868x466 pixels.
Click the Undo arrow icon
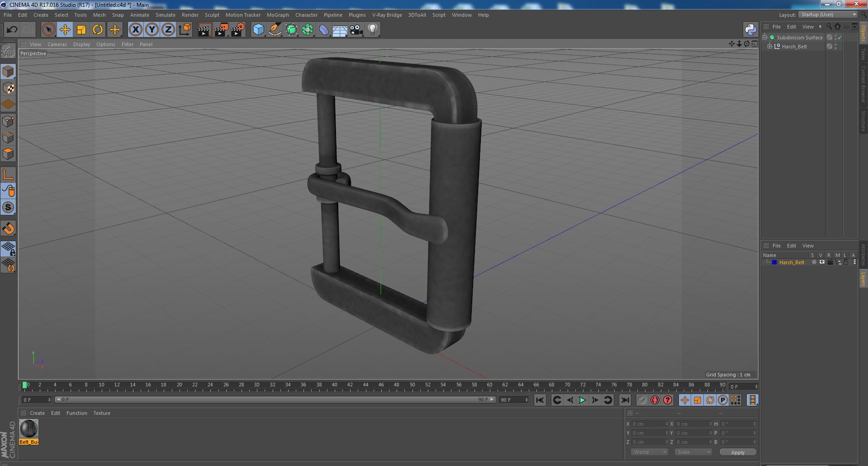tap(12, 30)
